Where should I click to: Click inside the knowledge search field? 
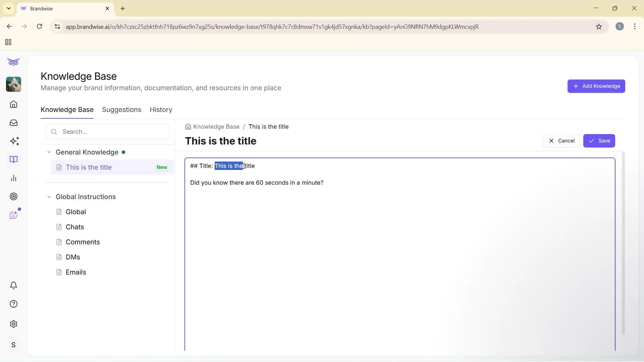(107, 132)
